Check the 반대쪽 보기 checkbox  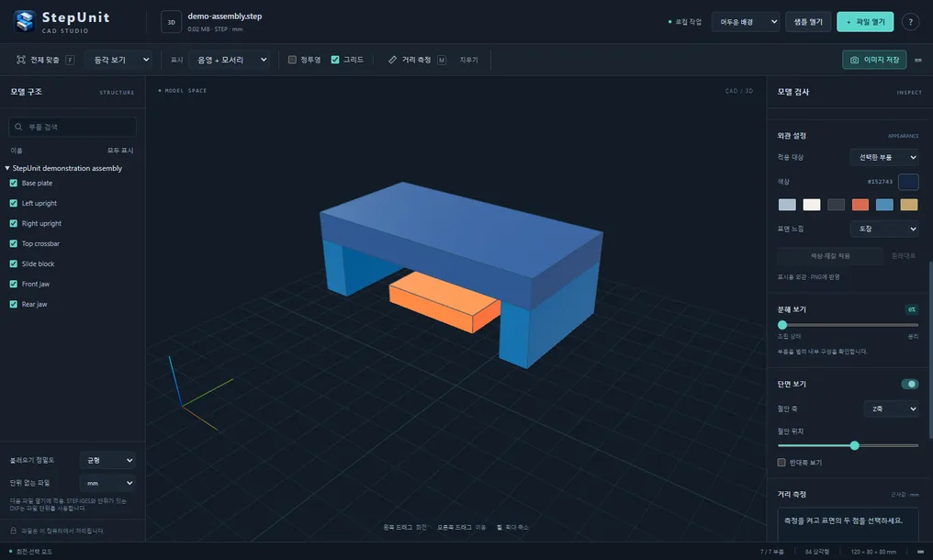[x=781, y=463]
